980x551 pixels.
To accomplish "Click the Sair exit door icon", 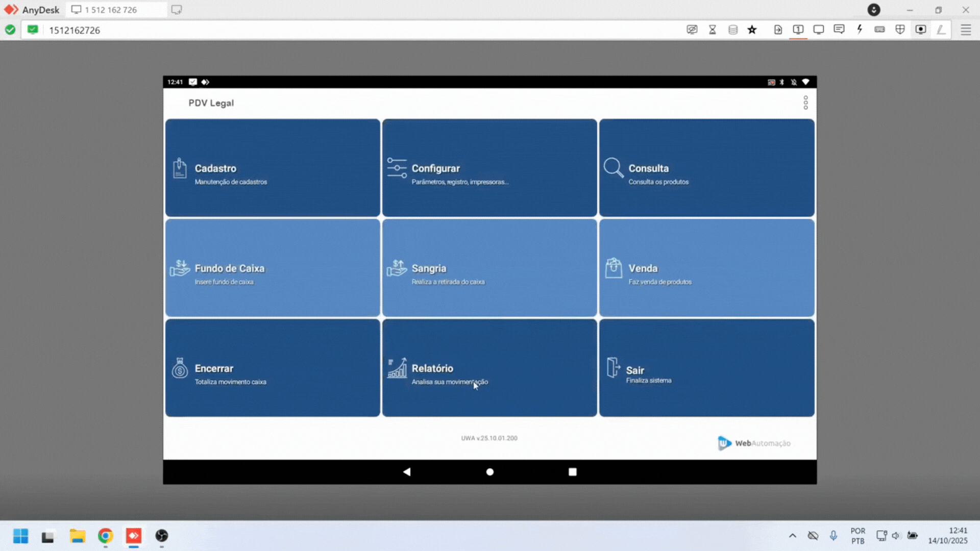I will pyautogui.click(x=613, y=367).
